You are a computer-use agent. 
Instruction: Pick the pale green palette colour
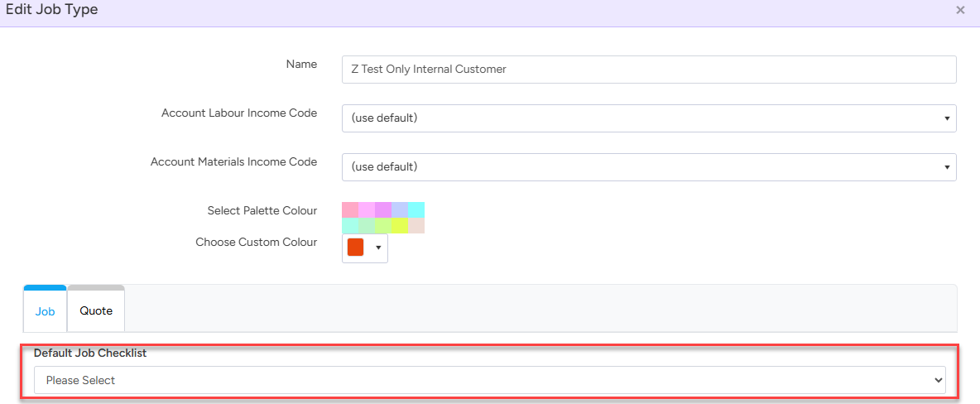(x=367, y=226)
